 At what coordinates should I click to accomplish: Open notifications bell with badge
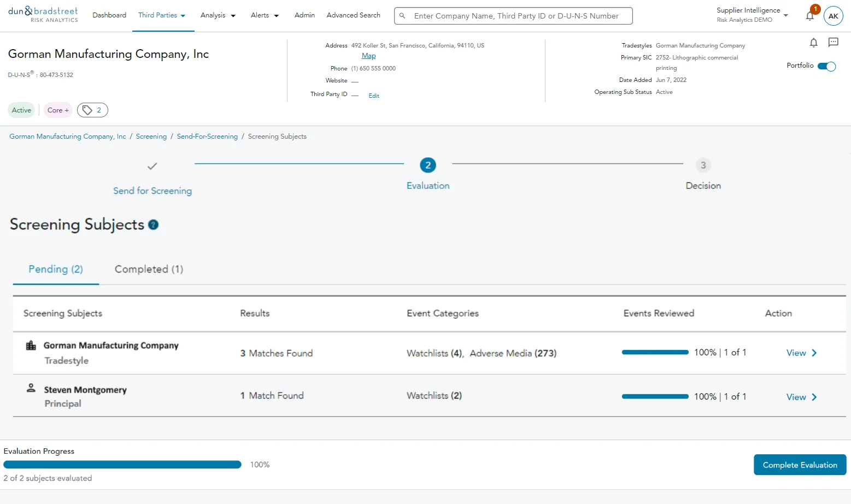(811, 15)
